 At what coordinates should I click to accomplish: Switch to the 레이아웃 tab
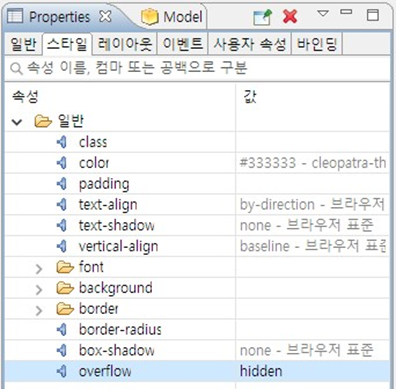tap(124, 44)
